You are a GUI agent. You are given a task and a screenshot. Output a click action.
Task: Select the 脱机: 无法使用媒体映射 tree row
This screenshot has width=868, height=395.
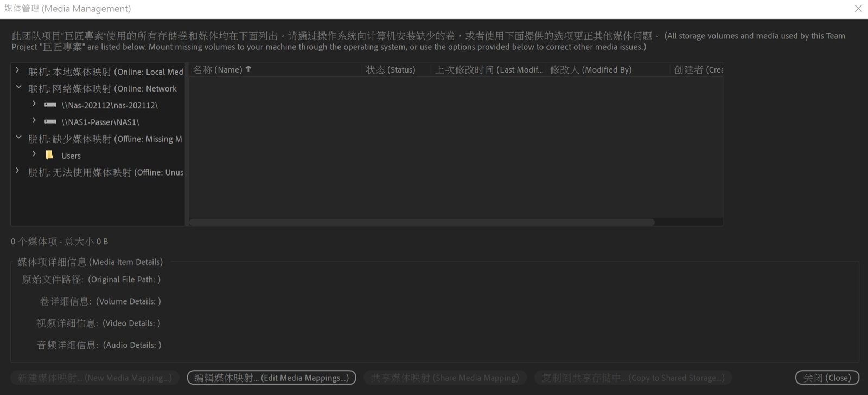coord(98,172)
